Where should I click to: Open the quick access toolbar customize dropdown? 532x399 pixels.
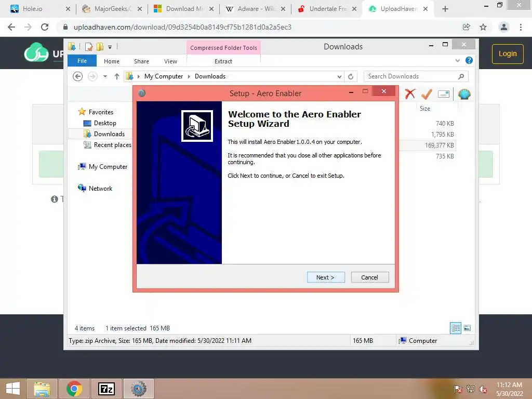[x=110, y=47]
